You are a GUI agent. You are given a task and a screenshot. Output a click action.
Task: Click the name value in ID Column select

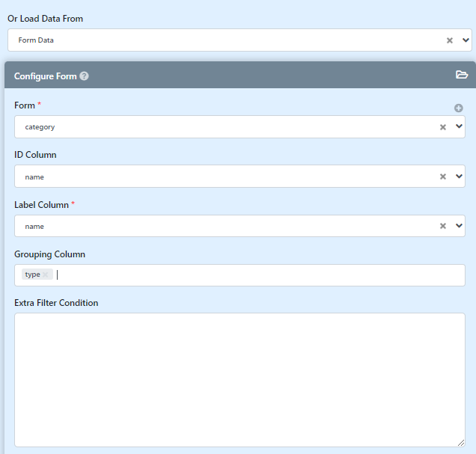coord(34,177)
